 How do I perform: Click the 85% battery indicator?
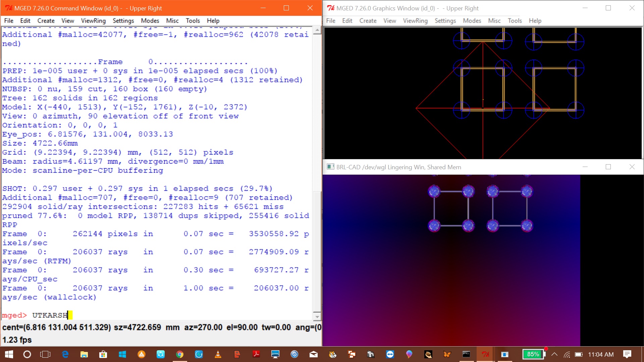pyautogui.click(x=533, y=354)
